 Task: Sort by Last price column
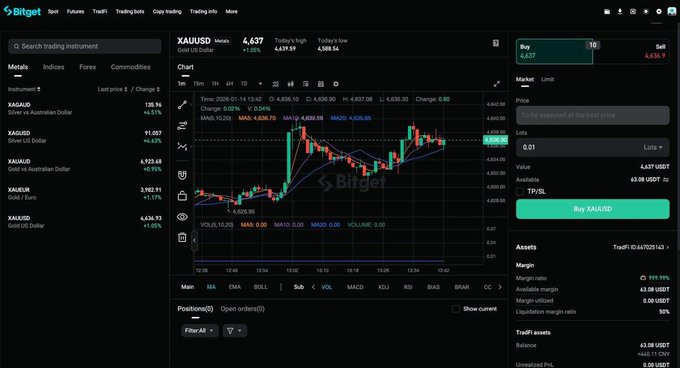click(x=113, y=89)
